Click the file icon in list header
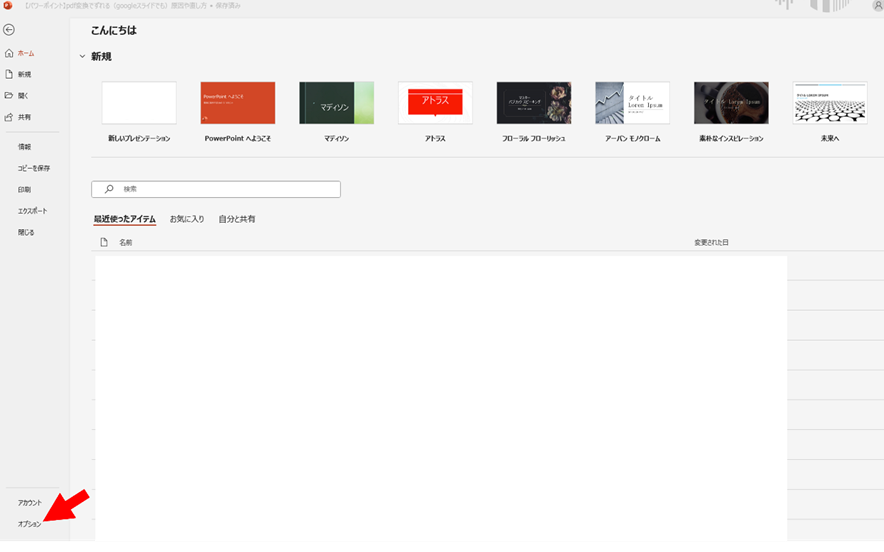Viewport: 884px width, 552px height. point(103,242)
